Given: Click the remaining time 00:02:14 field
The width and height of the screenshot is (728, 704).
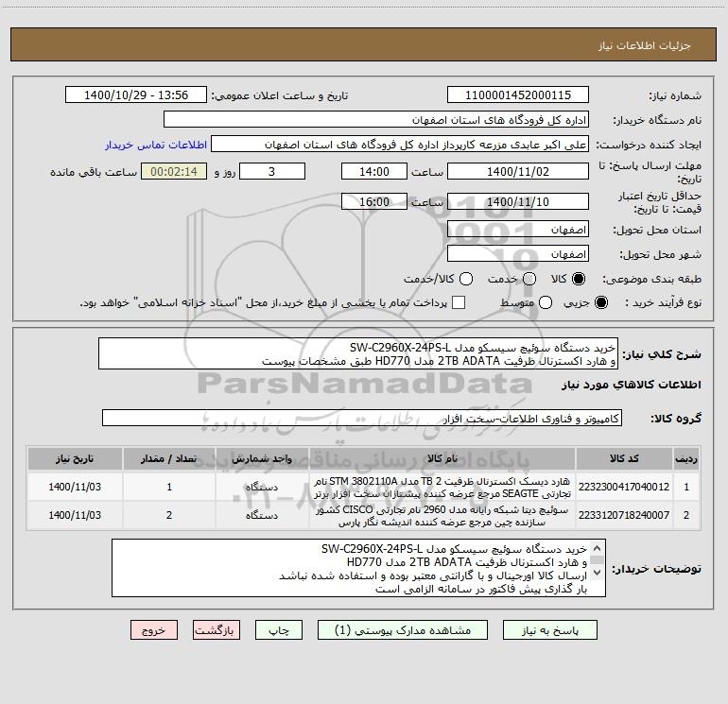Looking at the screenshot, I should (174, 171).
